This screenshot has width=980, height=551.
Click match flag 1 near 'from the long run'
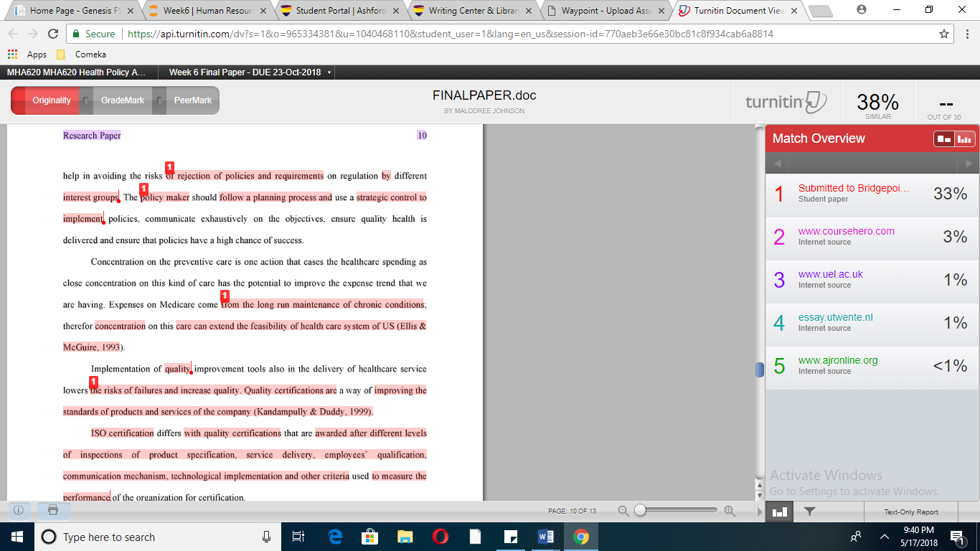point(225,296)
